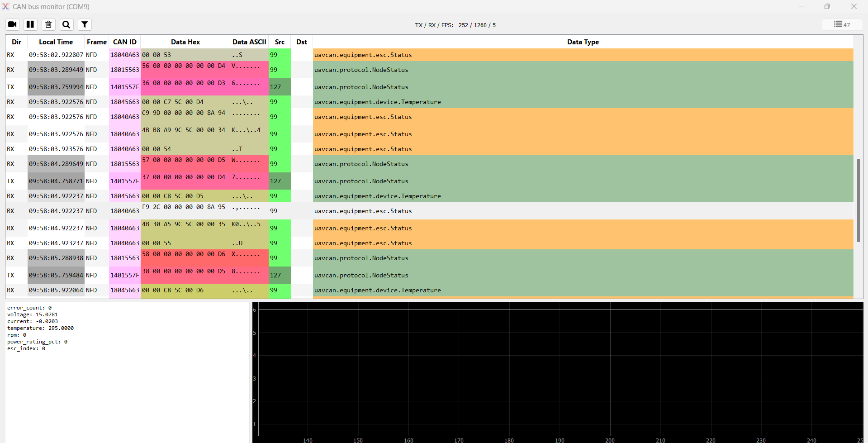
Task: Sort by the Data ASCII column header
Action: [x=249, y=42]
